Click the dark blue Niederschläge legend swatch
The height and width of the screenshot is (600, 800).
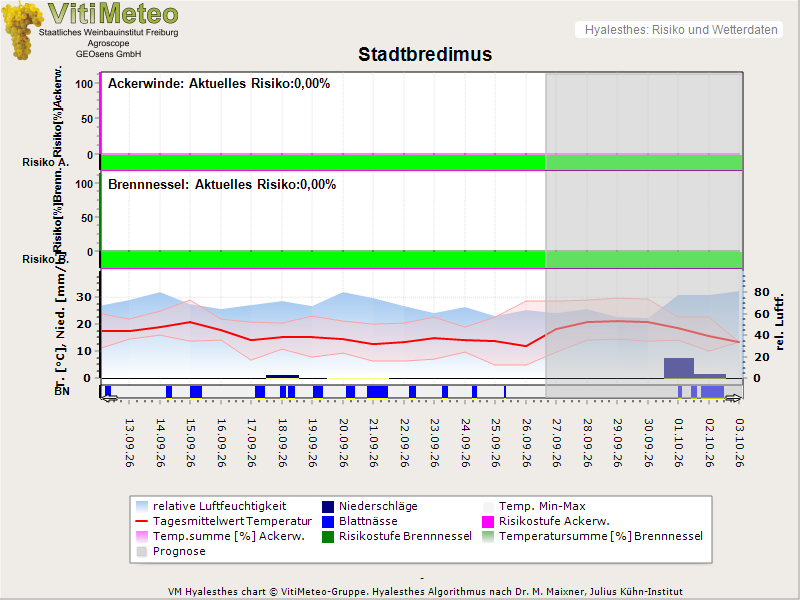(x=328, y=507)
